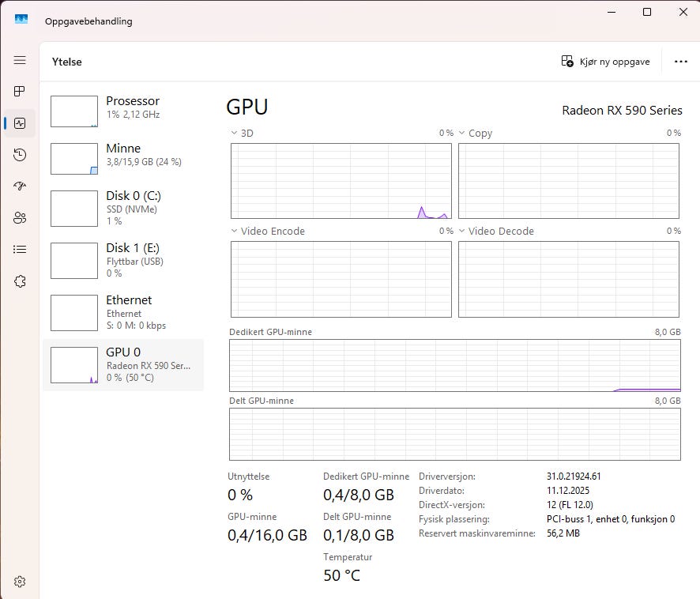Click the 0 % Utnyttelse value
Viewport: 700px width, 599px height.
point(239,495)
